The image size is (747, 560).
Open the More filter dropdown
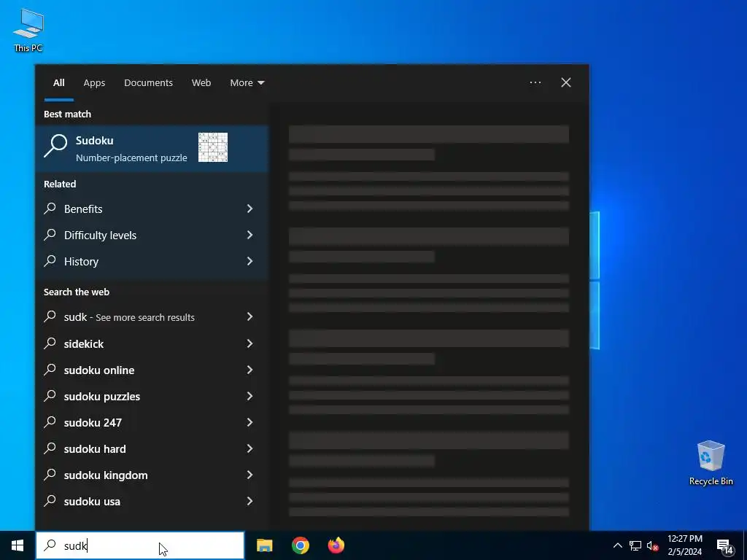pyautogui.click(x=247, y=83)
